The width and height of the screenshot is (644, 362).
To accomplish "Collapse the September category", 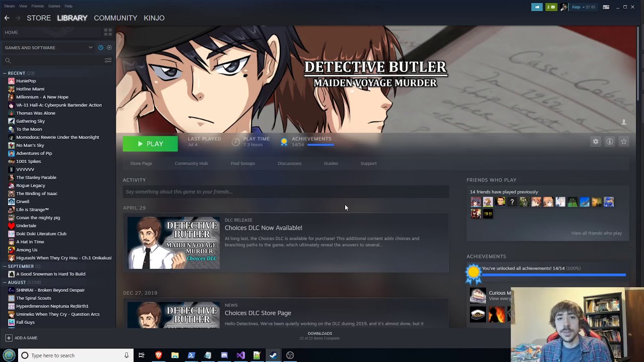I will 5,266.
